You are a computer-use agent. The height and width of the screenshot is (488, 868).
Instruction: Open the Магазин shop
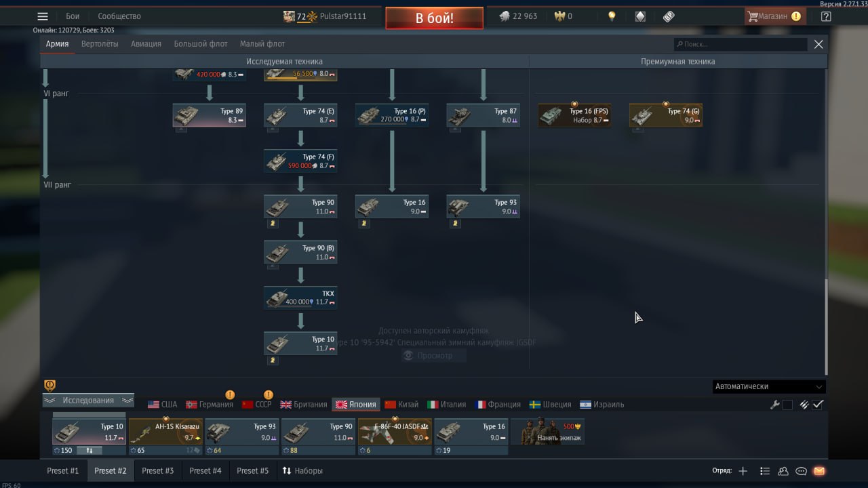click(x=774, y=16)
